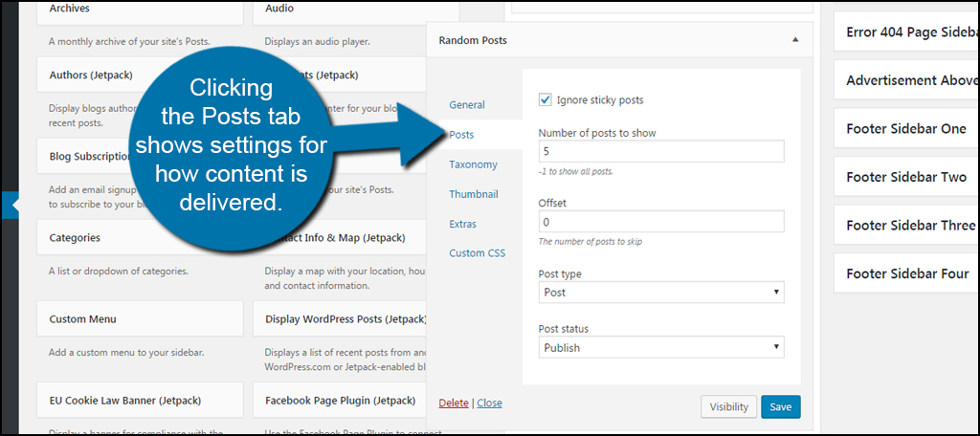This screenshot has width=980, height=436.
Task: Collapse the Random Posts widget arrow
Action: pyautogui.click(x=795, y=40)
